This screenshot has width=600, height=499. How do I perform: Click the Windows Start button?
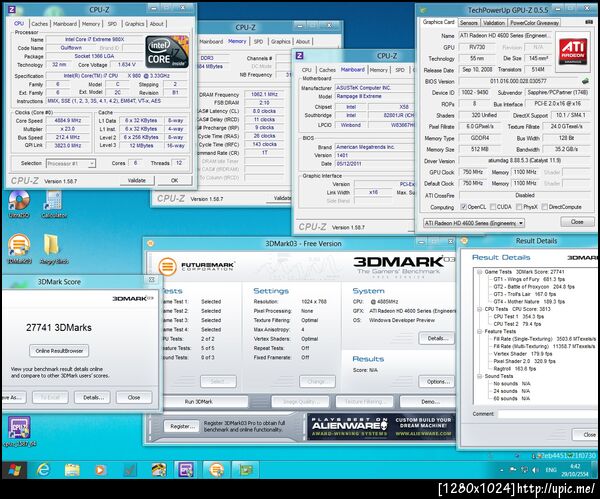pos(14,468)
